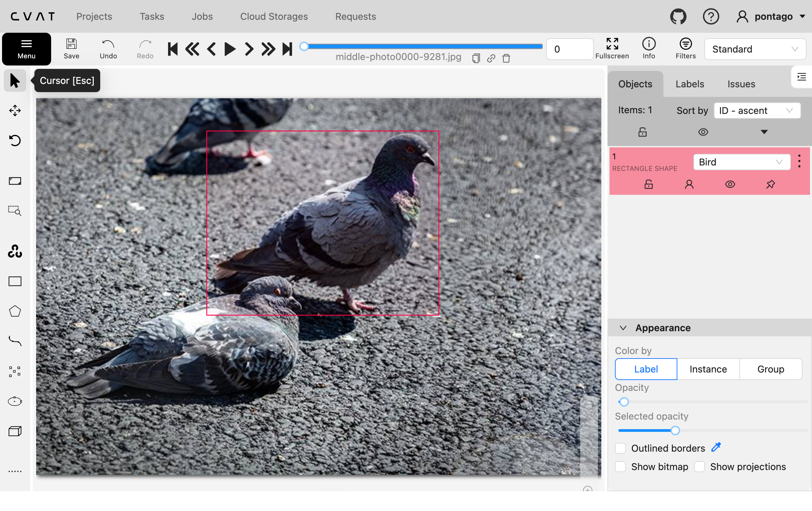Draw new points tool
The width and height of the screenshot is (812, 511).
point(15,371)
